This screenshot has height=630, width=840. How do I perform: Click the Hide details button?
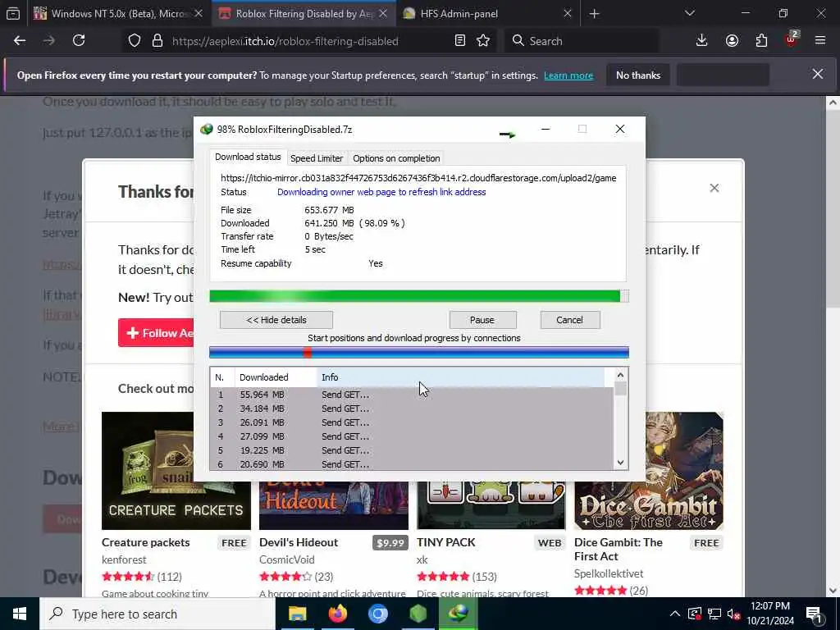pos(276,320)
